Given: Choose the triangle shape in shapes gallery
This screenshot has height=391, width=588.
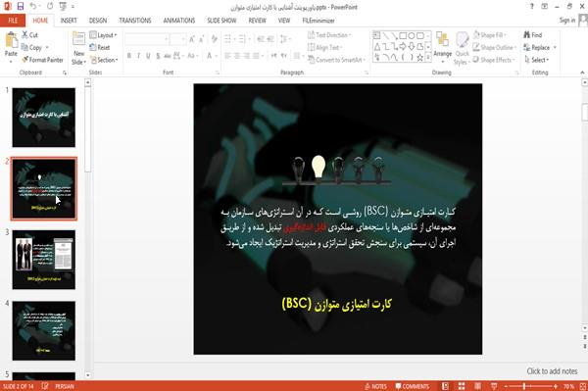Looking at the screenshot, I should [377, 46].
